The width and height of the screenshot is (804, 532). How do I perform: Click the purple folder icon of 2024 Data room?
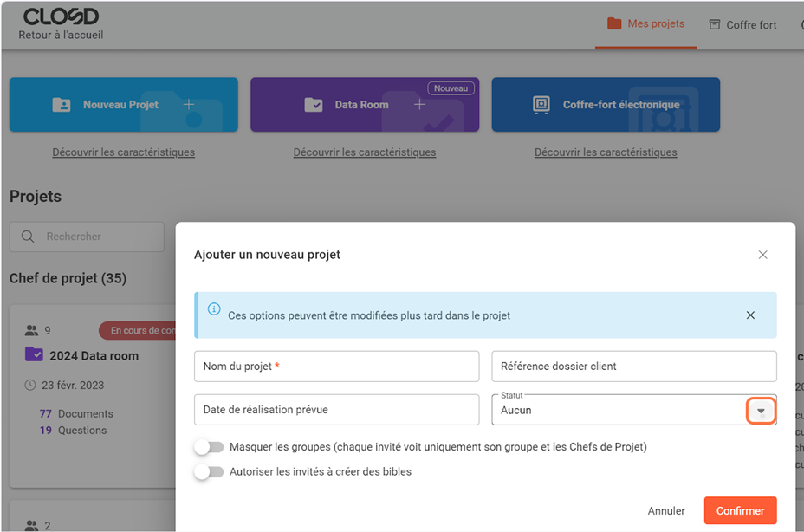tap(34, 354)
